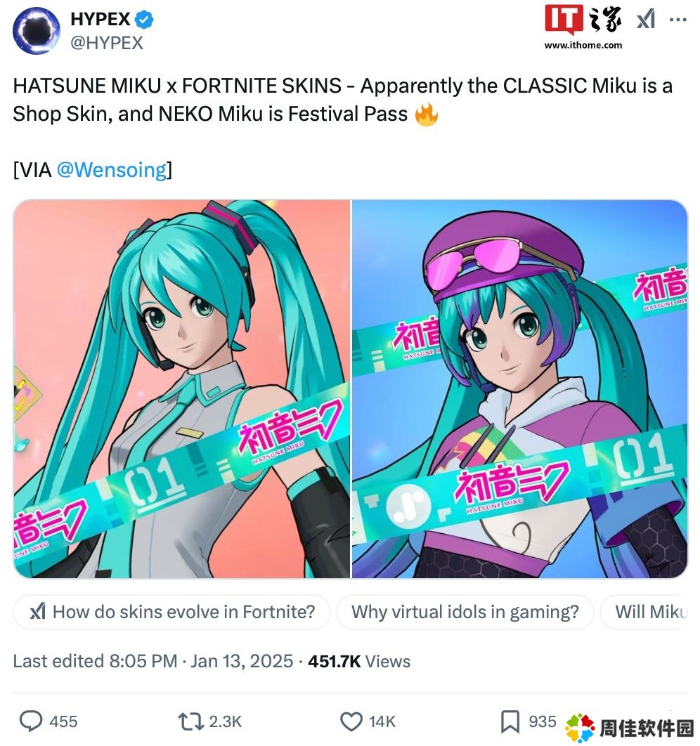
Task: Click the blue verified badge
Action: point(144,20)
